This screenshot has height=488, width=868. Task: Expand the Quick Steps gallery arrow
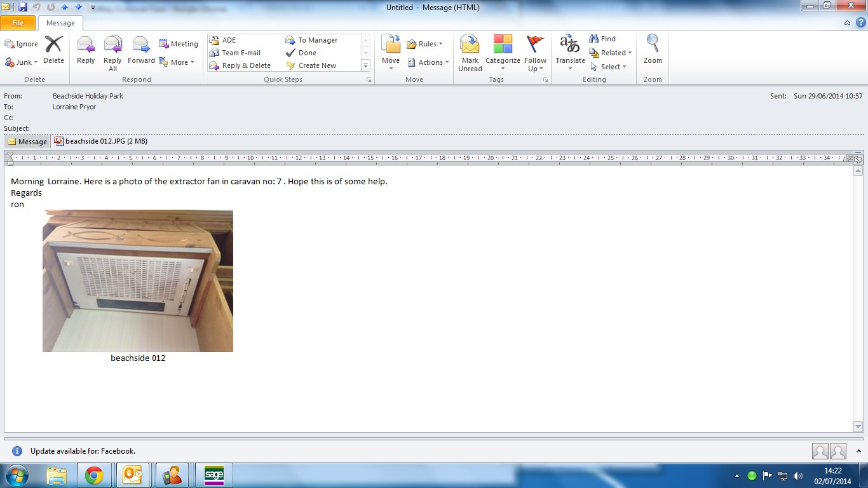click(x=365, y=66)
